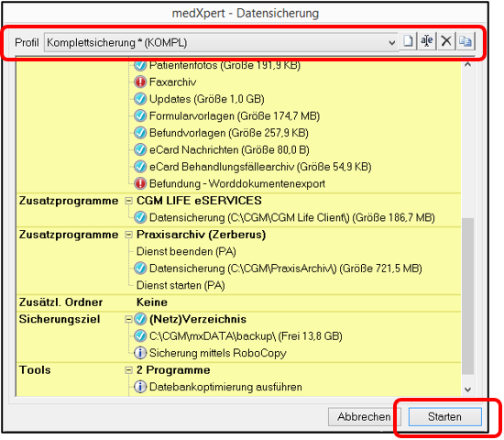The height and width of the screenshot is (440, 504).
Task: Select the Sicherungsziel label
Action: click(60, 319)
